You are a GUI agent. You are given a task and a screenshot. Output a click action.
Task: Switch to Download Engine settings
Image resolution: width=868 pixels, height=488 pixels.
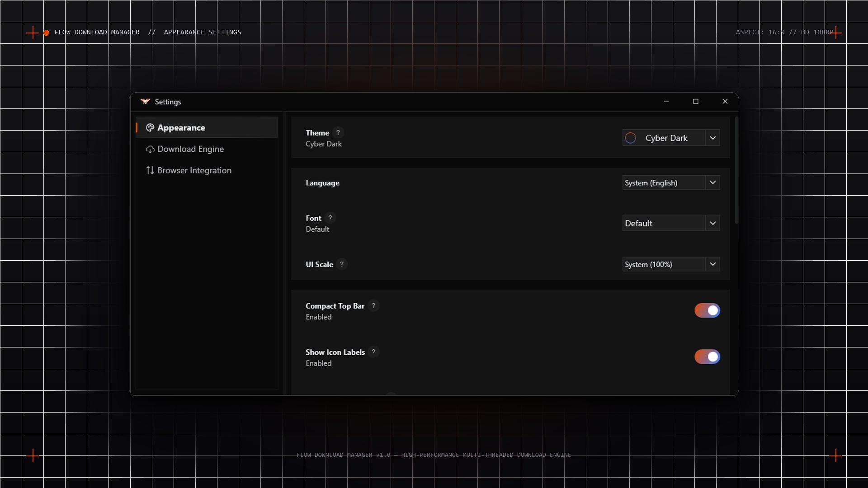tap(207, 149)
